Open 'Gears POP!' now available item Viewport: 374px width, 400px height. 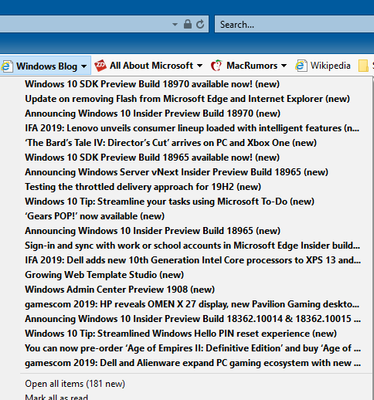tap(95, 216)
